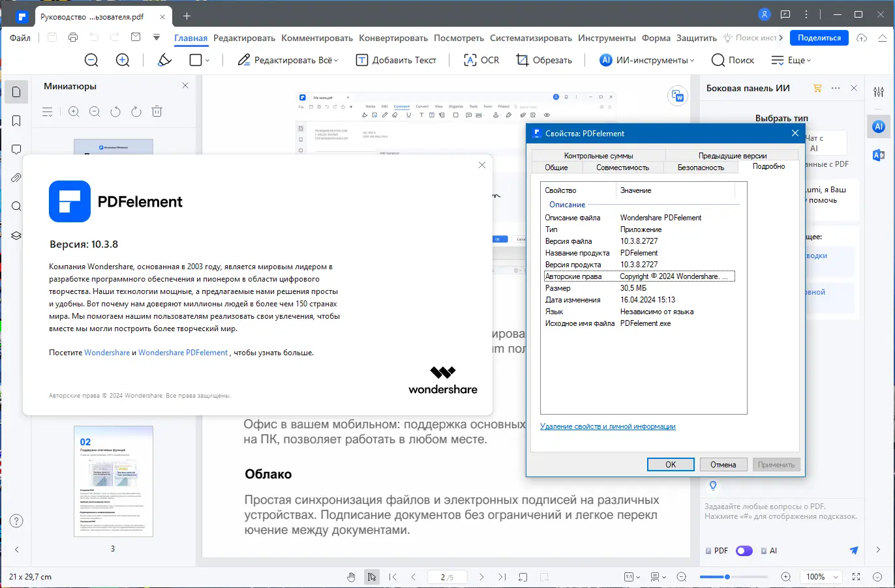Show attachments panel with the paperclip icon

(16, 178)
